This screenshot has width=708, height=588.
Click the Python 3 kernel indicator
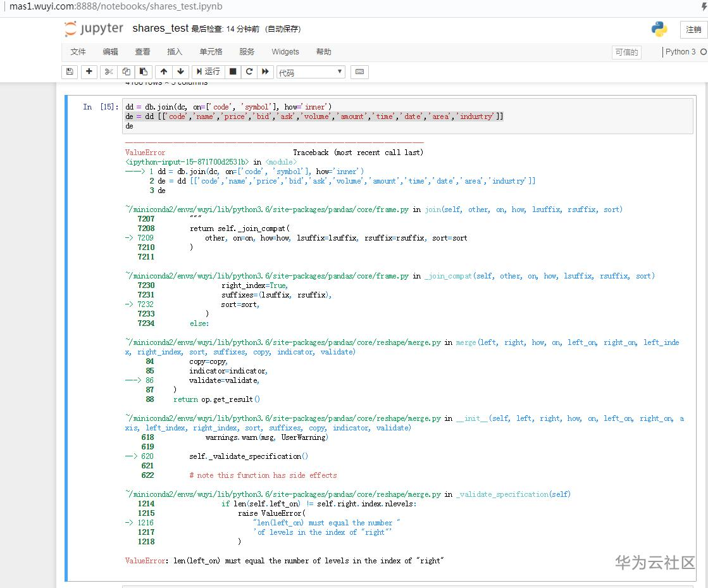point(680,52)
